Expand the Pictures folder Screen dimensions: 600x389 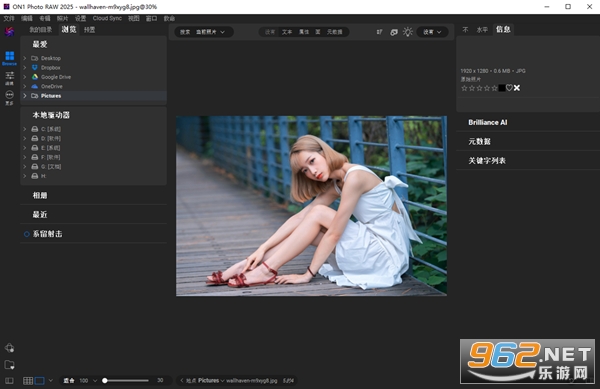point(25,96)
